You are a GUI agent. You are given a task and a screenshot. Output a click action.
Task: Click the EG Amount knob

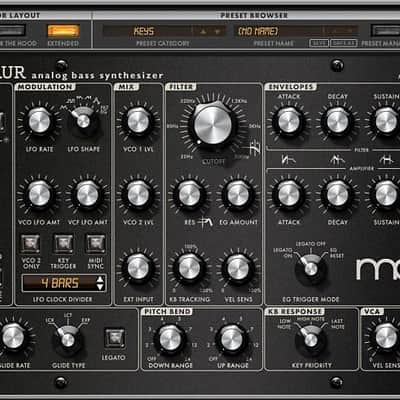[238, 194]
